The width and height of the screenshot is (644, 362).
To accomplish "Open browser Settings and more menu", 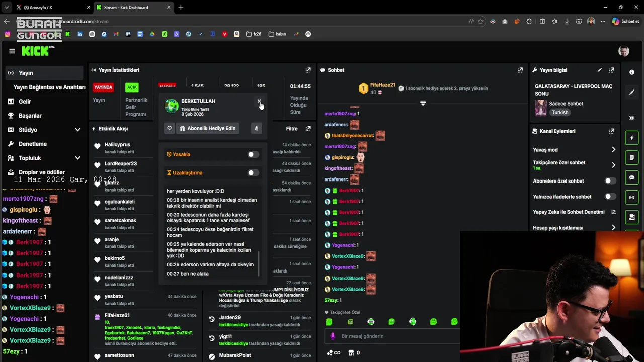I will [x=603, y=21].
